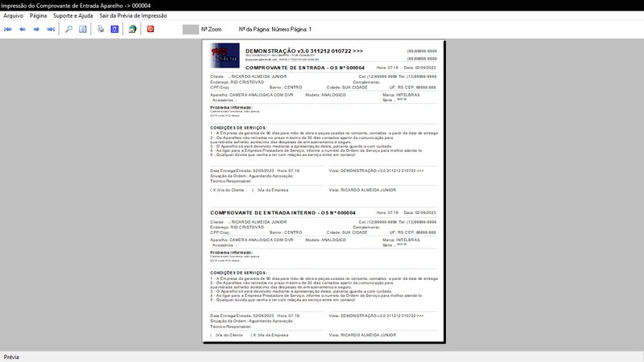644x362 pixels.
Task: Click the marked Via do Cliente box
Action: click(213, 190)
